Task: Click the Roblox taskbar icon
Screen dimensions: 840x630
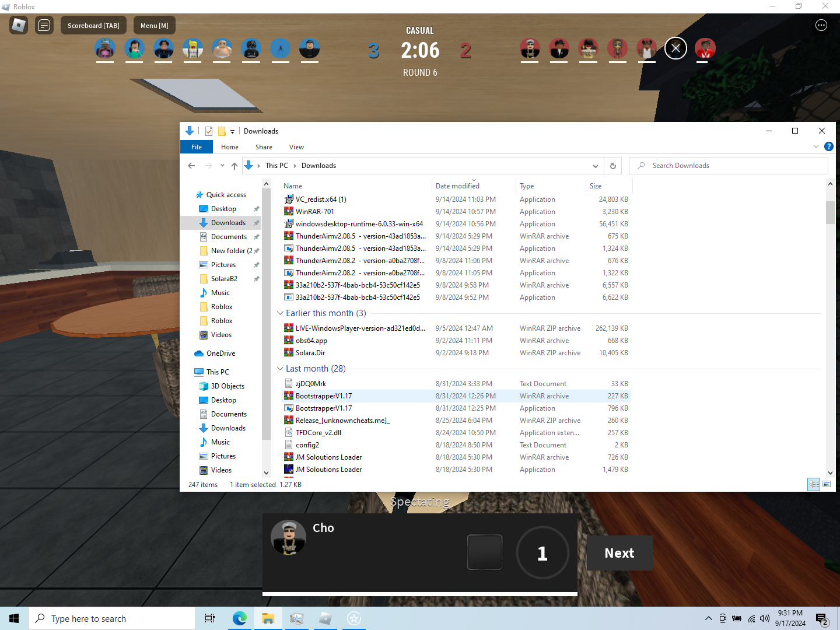Action: pos(325,618)
